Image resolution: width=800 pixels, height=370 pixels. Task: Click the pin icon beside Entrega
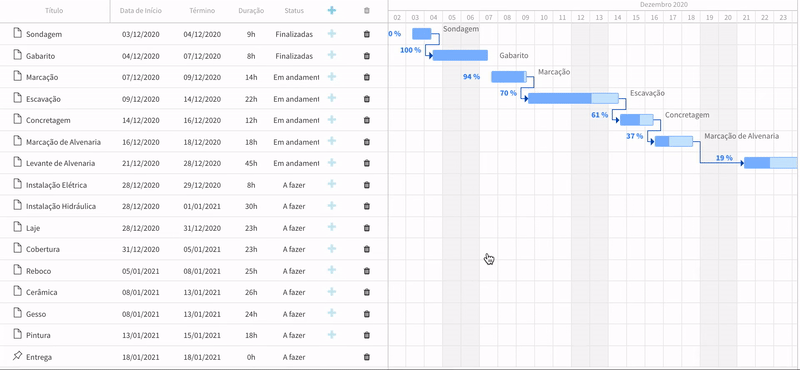pos(17,356)
